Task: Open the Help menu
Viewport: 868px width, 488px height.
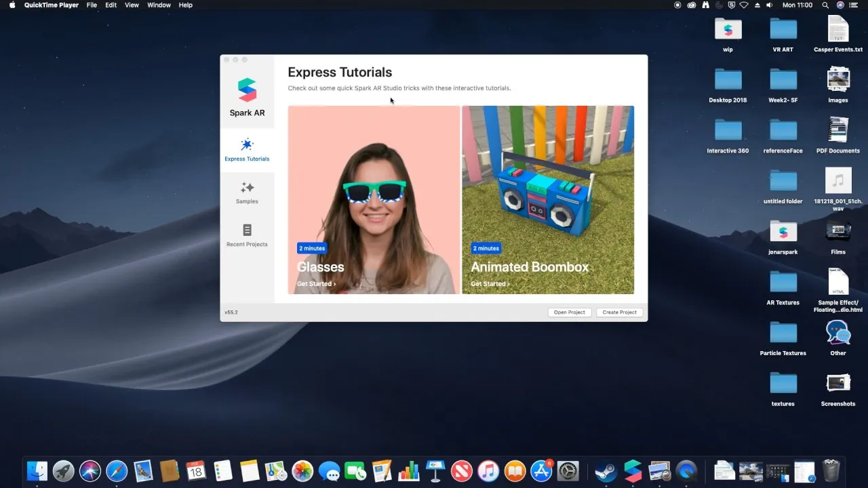Action: (x=185, y=5)
